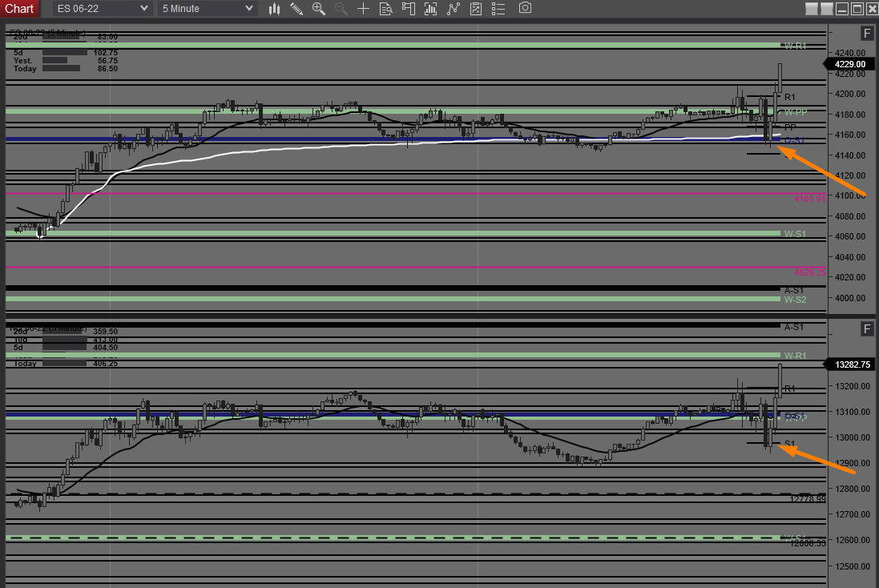Click the 13000.00 price axis label
879x588 pixels.
coord(852,437)
